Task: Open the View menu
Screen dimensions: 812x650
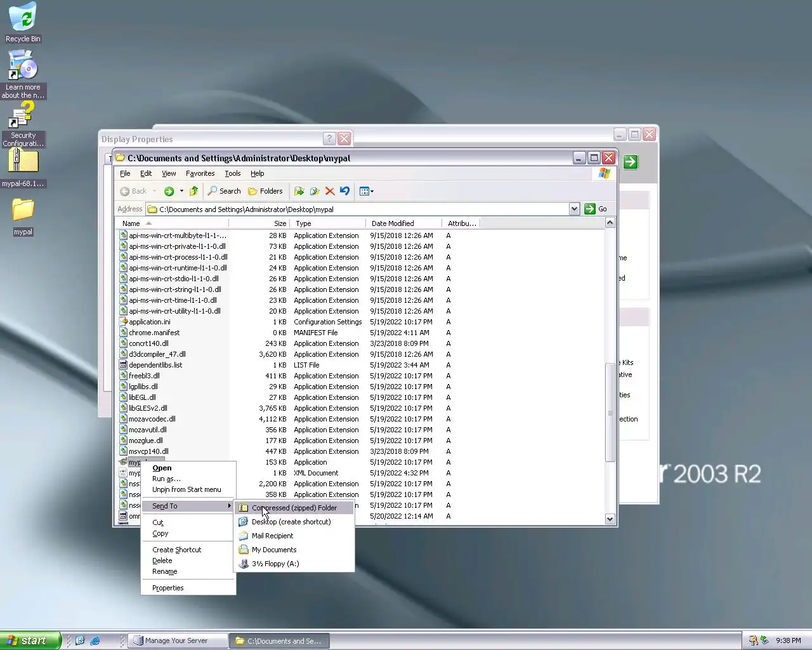Action: tap(169, 173)
